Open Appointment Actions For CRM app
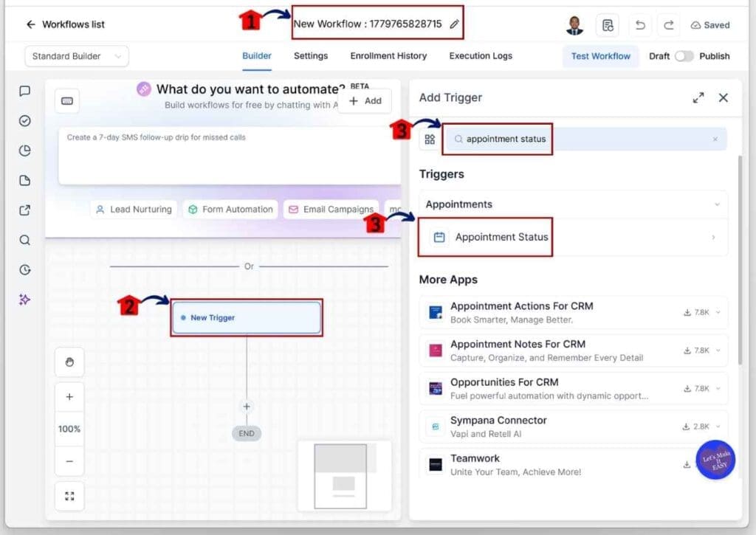The image size is (756, 535). tap(573, 312)
